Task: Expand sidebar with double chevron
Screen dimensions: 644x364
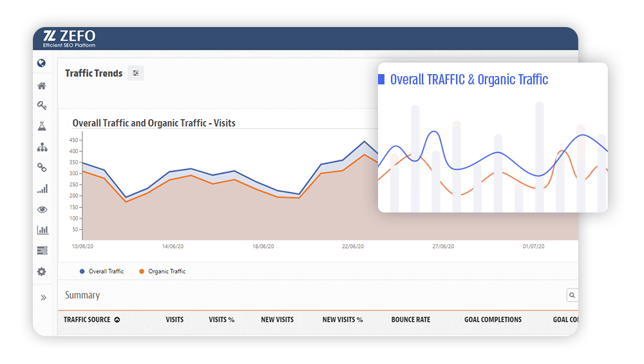Action: click(44, 298)
